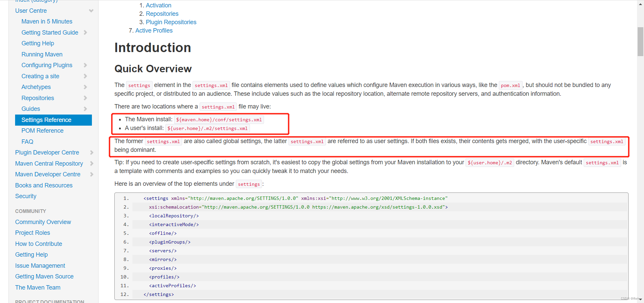Viewport: 644px width, 303px height.
Task: Open Getting Help under User Centre
Action: click(38, 43)
